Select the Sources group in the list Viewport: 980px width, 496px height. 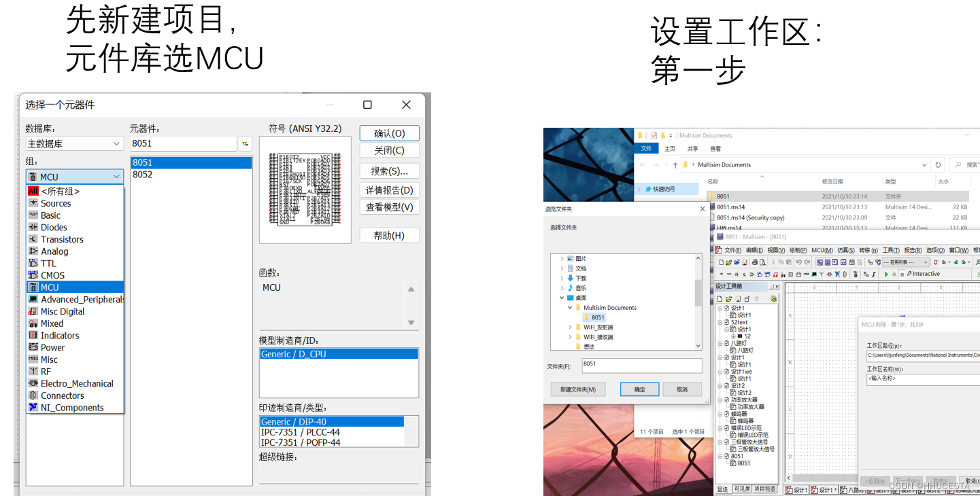[75, 203]
